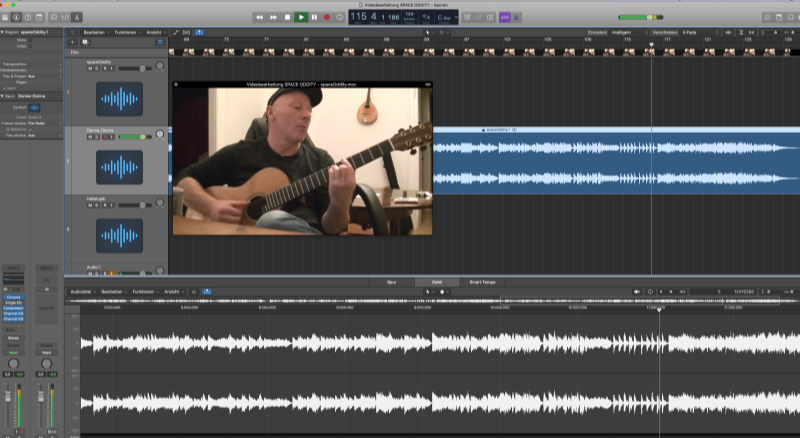Solo the Hallelujah track
Viewport: 800px width, 438px height.
pyautogui.click(x=96, y=205)
